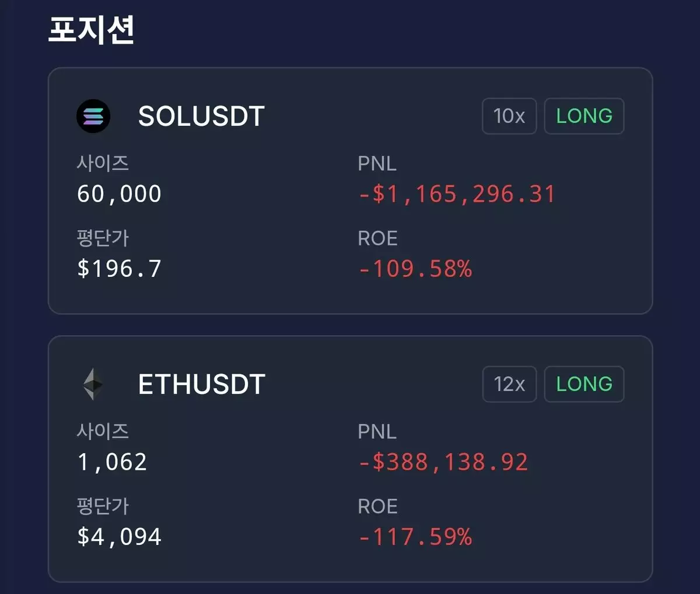Click SOLUSDT size value 60,000
This screenshot has width=700, height=594.
[119, 194]
